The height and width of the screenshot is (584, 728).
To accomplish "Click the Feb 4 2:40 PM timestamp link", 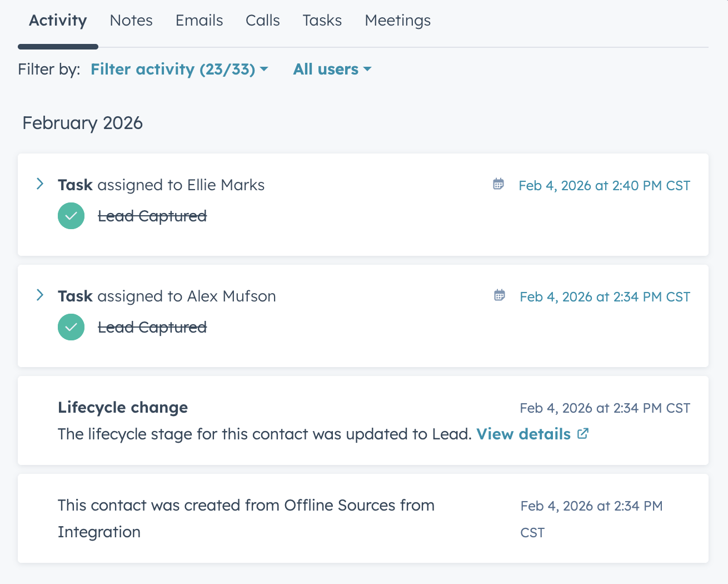I will click(x=604, y=185).
